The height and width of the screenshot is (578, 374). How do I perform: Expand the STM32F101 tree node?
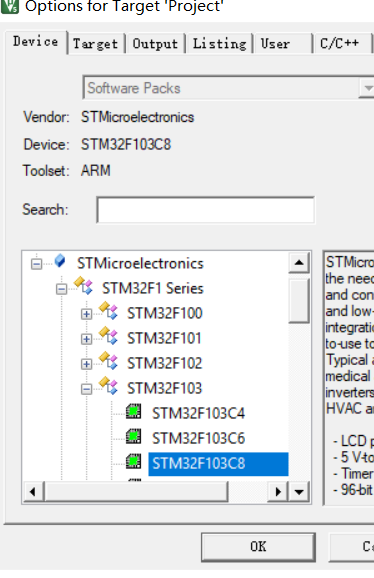tap(86, 339)
